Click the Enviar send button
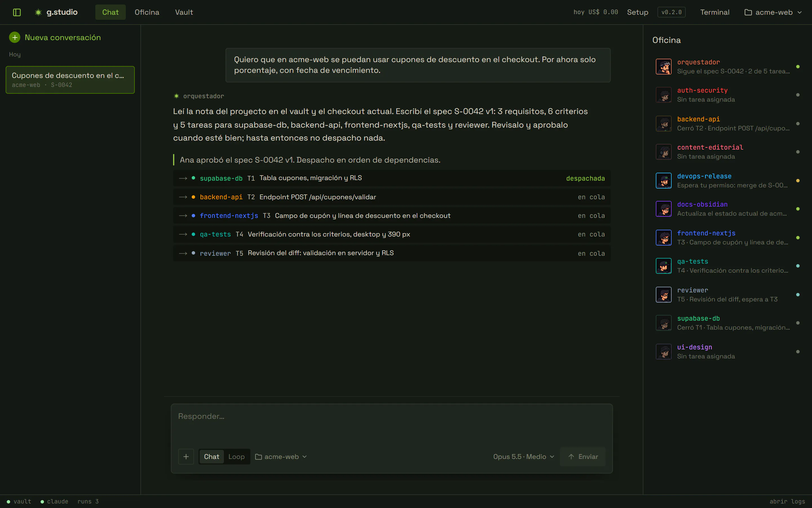 (583, 457)
